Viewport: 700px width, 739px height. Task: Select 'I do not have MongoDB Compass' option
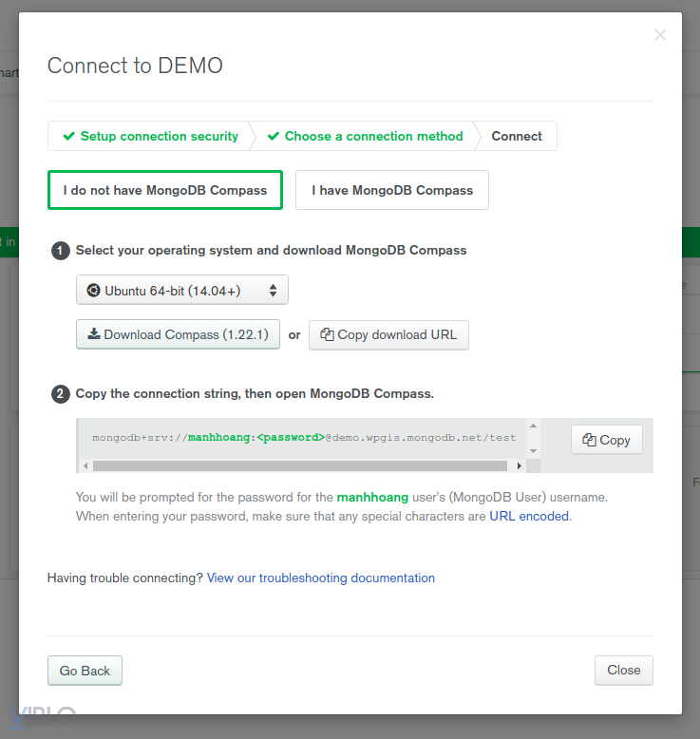[x=165, y=190]
